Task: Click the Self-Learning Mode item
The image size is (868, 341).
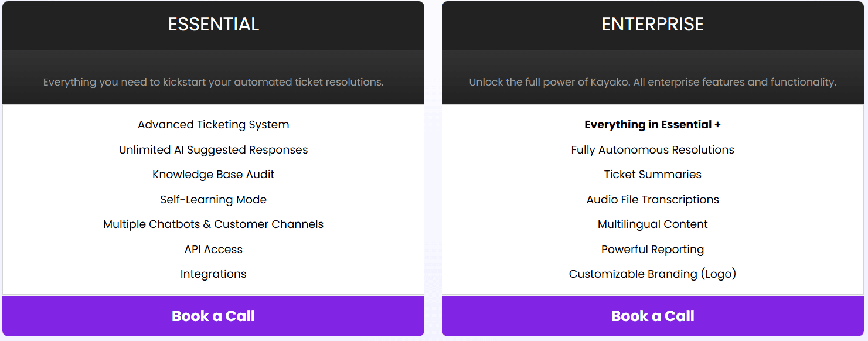Action: pos(213,200)
